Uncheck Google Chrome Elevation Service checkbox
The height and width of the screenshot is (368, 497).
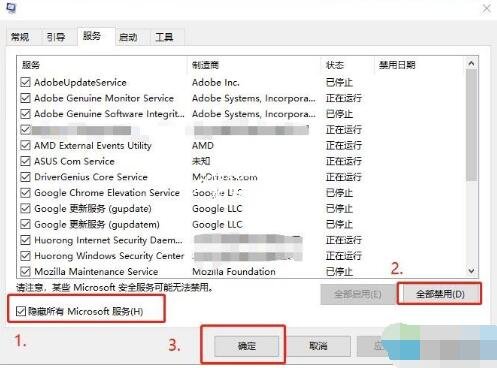pyautogui.click(x=26, y=193)
